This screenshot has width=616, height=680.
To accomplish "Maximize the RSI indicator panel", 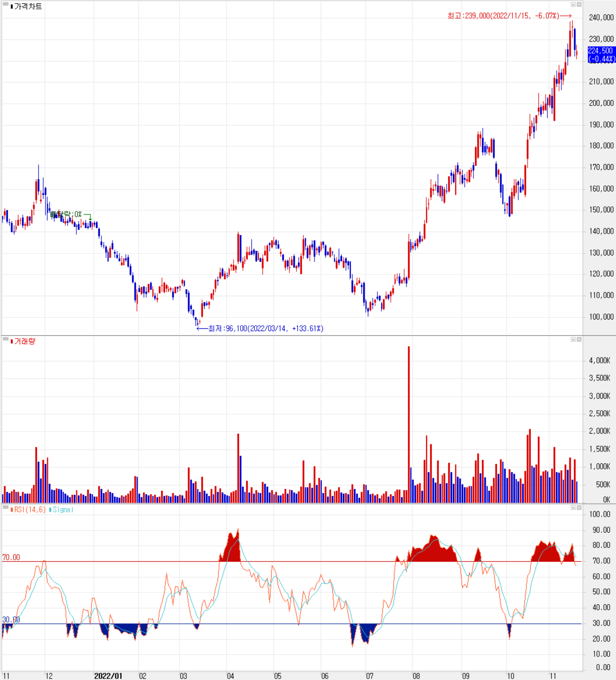I will coord(573,508).
